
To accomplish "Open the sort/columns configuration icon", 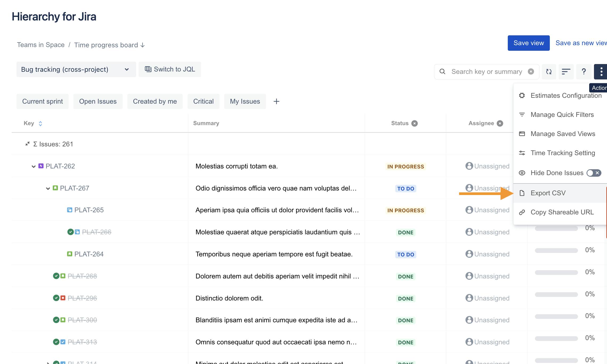I will 566,71.
